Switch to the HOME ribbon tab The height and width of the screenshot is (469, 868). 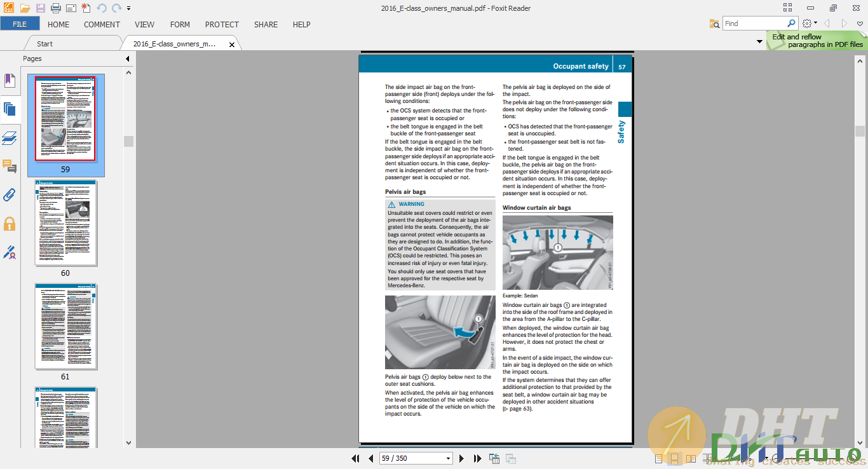click(58, 24)
